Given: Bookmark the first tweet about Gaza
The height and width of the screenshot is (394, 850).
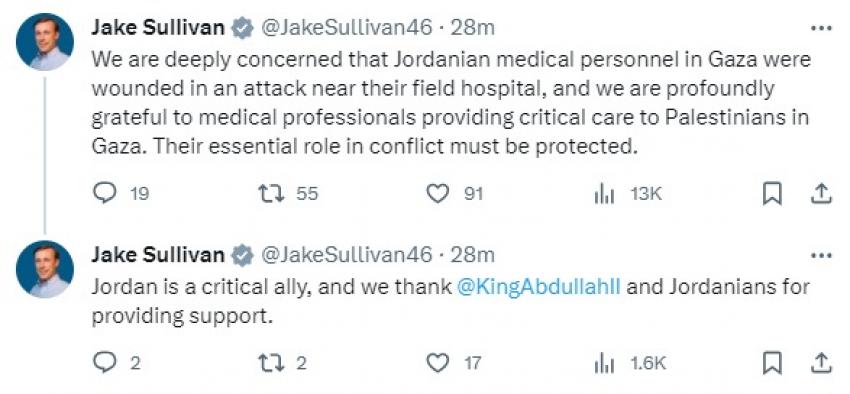Looking at the screenshot, I should [772, 193].
